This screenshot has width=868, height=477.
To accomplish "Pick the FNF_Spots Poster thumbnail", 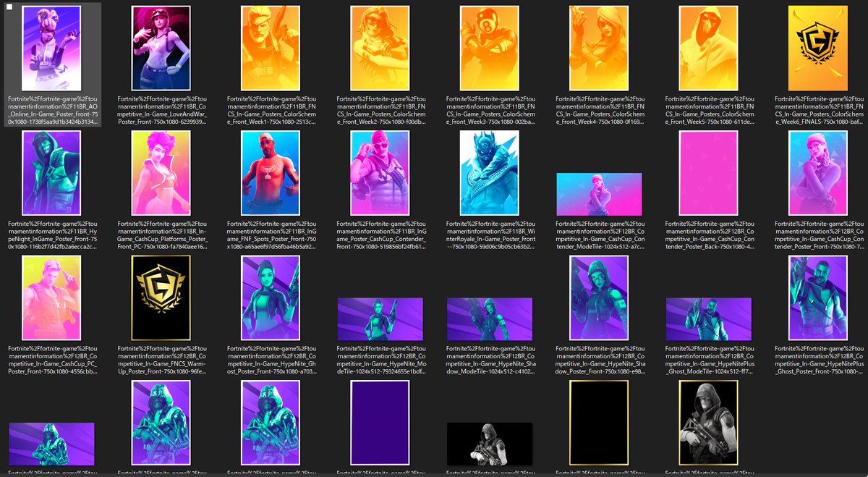I will [x=271, y=174].
